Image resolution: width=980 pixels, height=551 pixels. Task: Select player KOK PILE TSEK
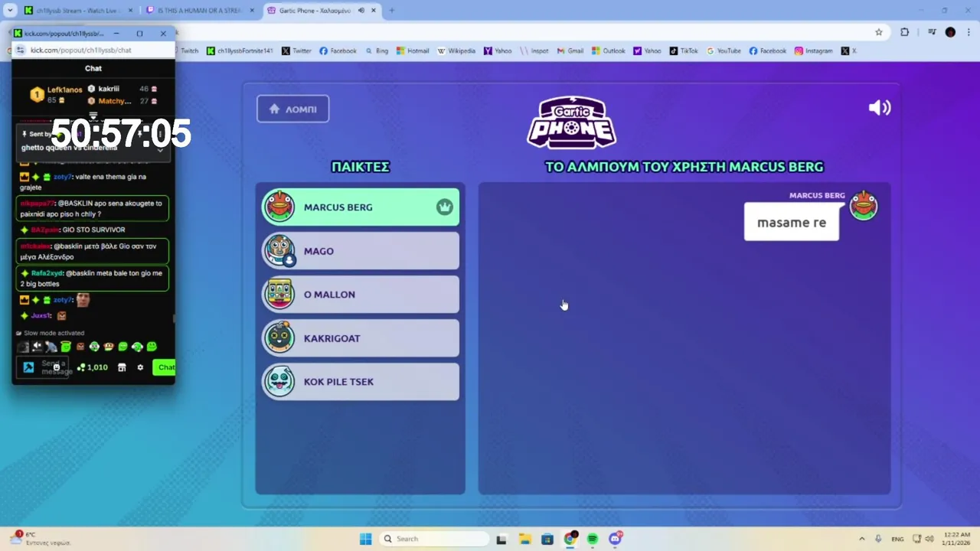coord(361,381)
